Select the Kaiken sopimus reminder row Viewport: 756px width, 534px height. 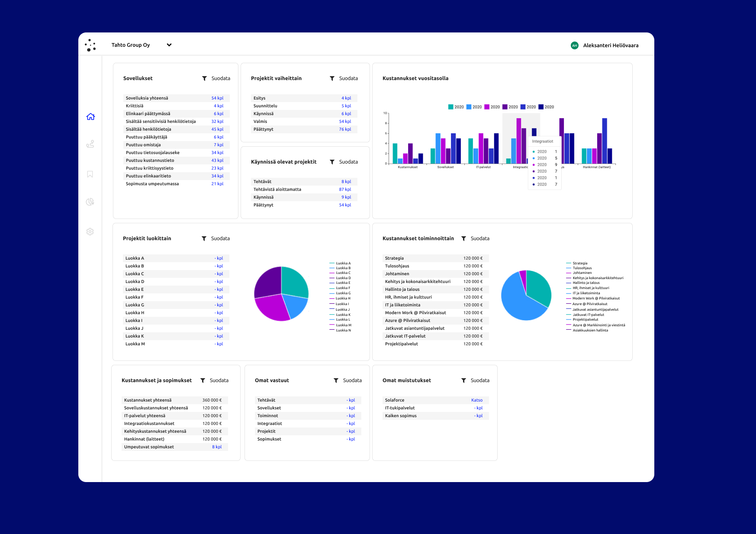436,416
